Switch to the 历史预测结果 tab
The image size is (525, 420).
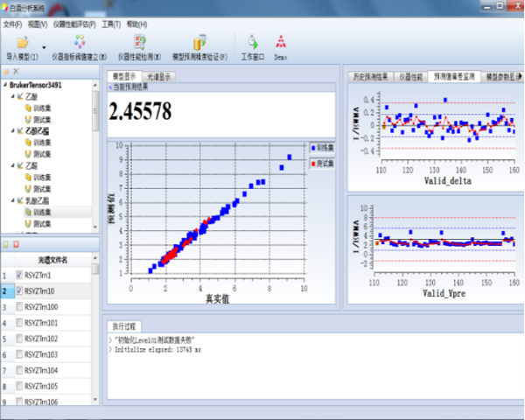(370, 77)
